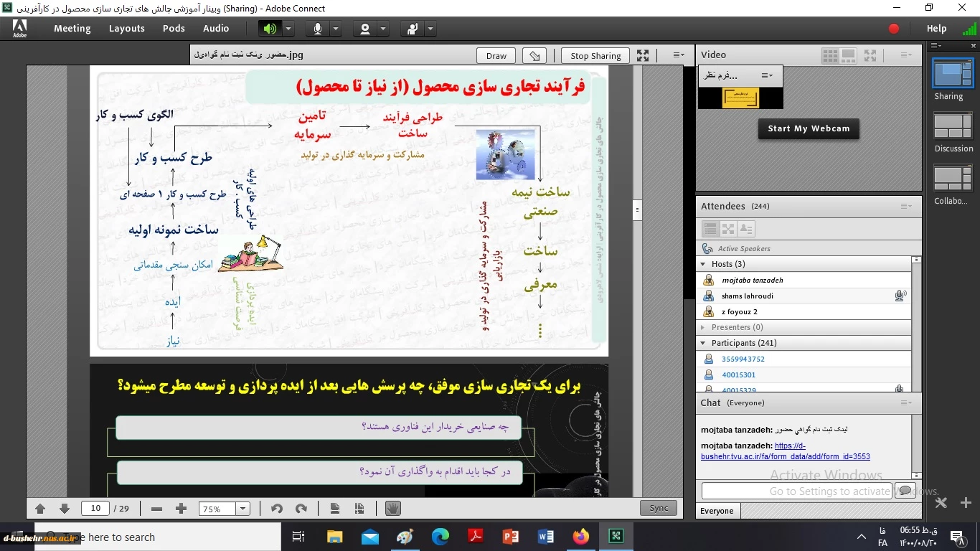Open the d-bushehr.tvu.ac.ir form link in chat

pyautogui.click(x=786, y=451)
